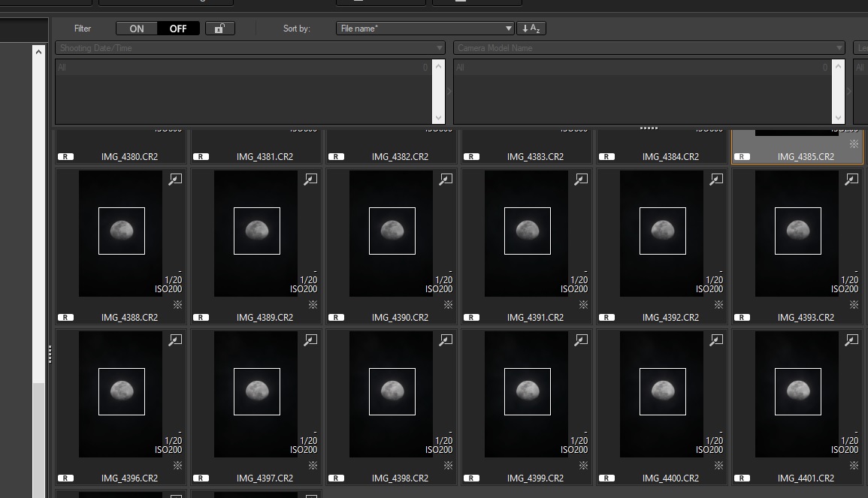
Task: Click the filter lock icon
Action: 219,29
